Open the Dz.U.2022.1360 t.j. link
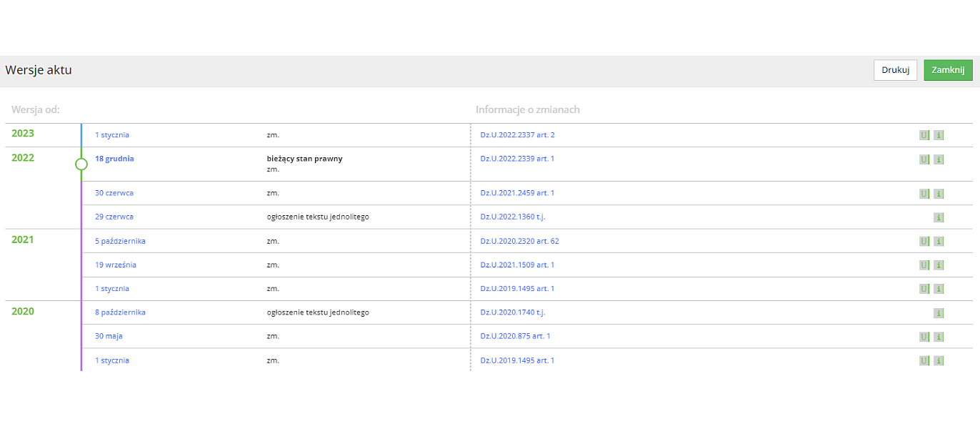This screenshot has width=980, height=434. pyautogui.click(x=512, y=217)
